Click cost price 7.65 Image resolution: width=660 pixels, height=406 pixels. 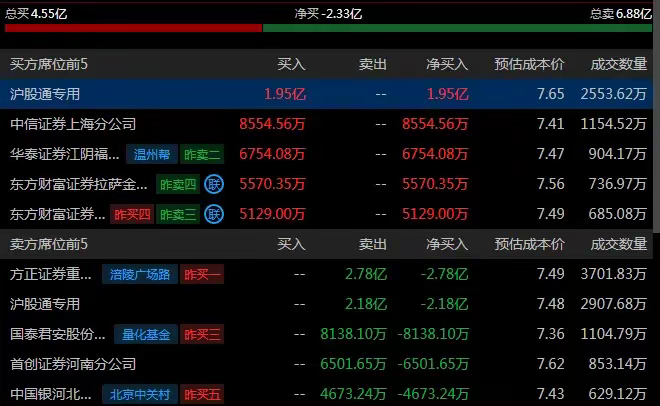coord(551,94)
